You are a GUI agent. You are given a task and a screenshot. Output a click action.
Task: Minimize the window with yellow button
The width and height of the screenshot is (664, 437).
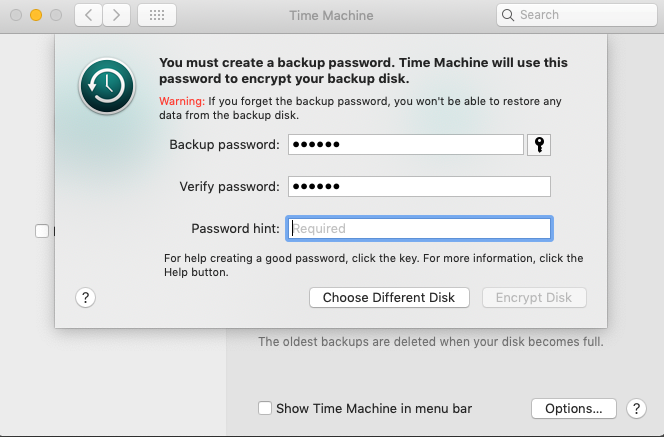[x=35, y=15]
